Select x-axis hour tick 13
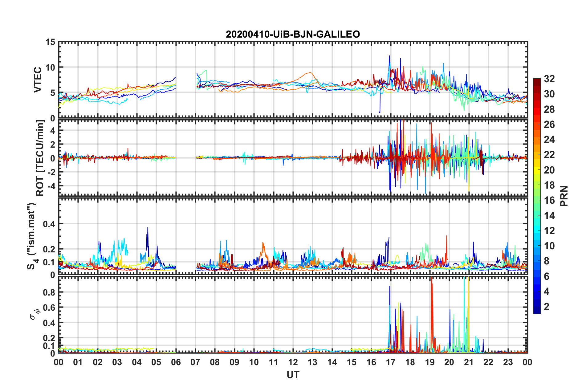 (x=312, y=362)
